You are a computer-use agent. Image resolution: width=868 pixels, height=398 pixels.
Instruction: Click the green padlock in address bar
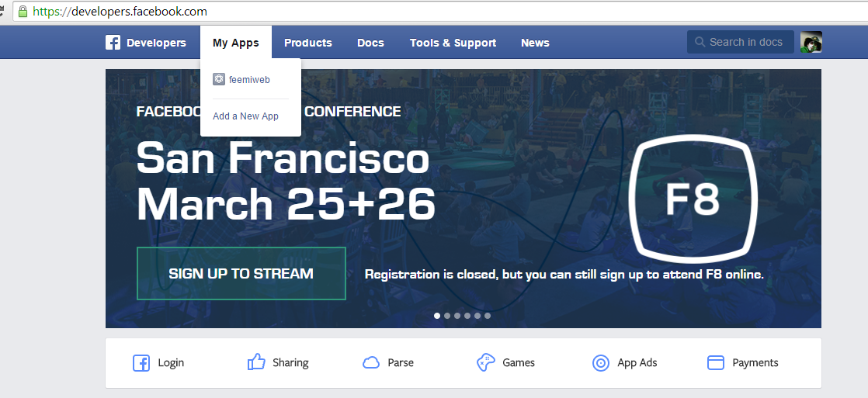[23, 11]
